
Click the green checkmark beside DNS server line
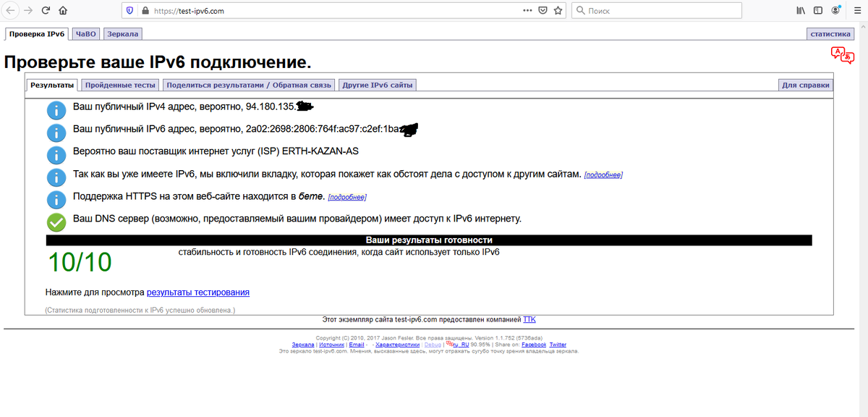pyautogui.click(x=56, y=222)
